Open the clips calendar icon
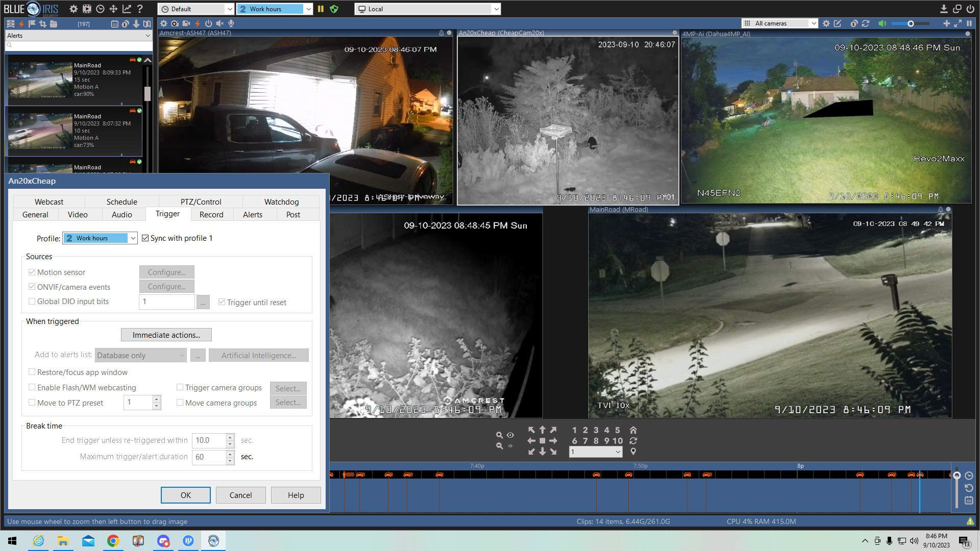Screen dimensions: 980x551 coord(114,23)
